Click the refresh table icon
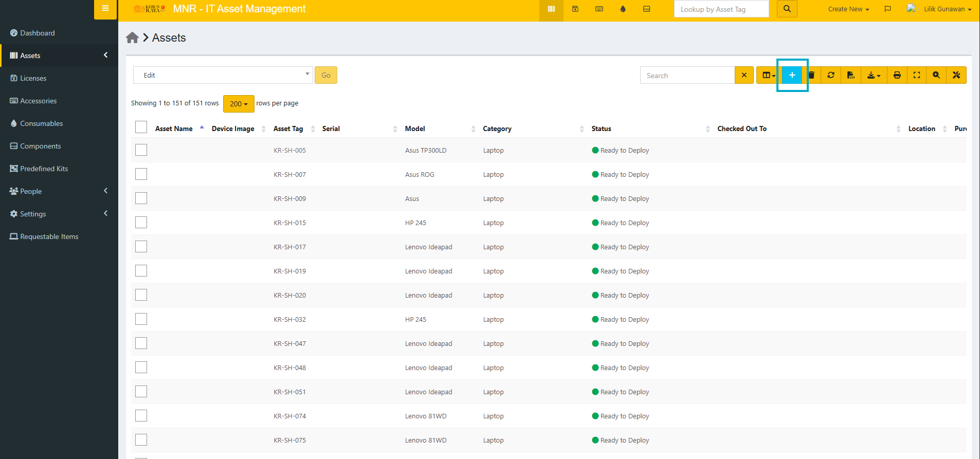980x459 pixels. (x=831, y=75)
